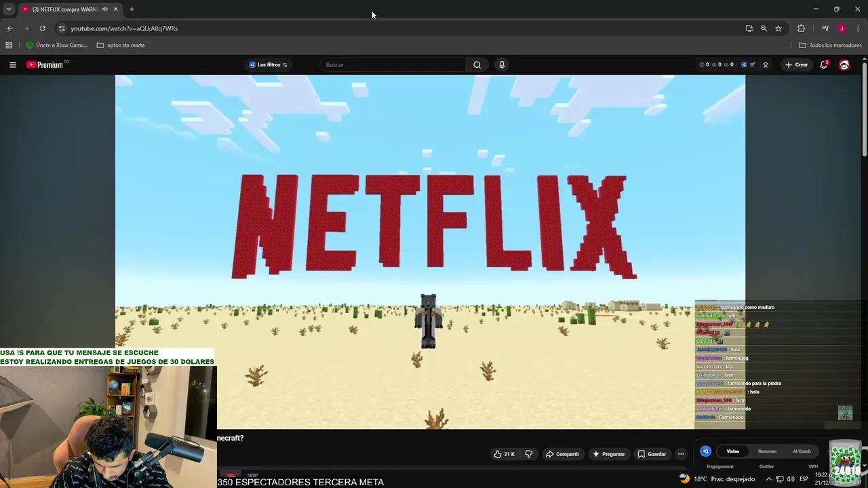Dislike the video with thumbs down
The height and width of the screenshot is (488, 868).
coord(529,454)
